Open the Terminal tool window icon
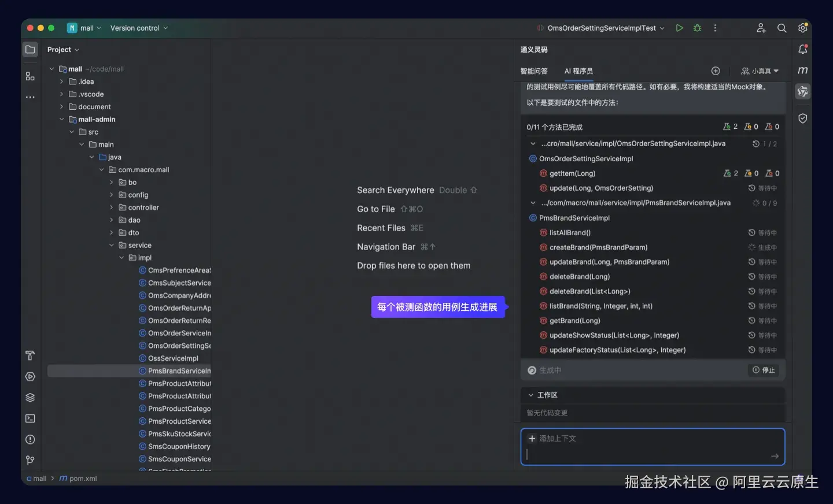Viewport: 833px width, 504px height. tap(30, 418)
